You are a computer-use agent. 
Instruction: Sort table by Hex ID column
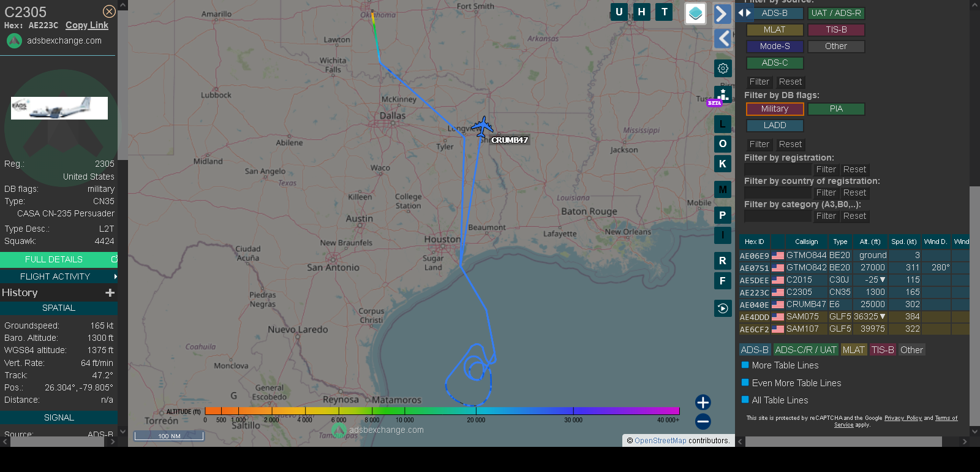tap(755, 242)
